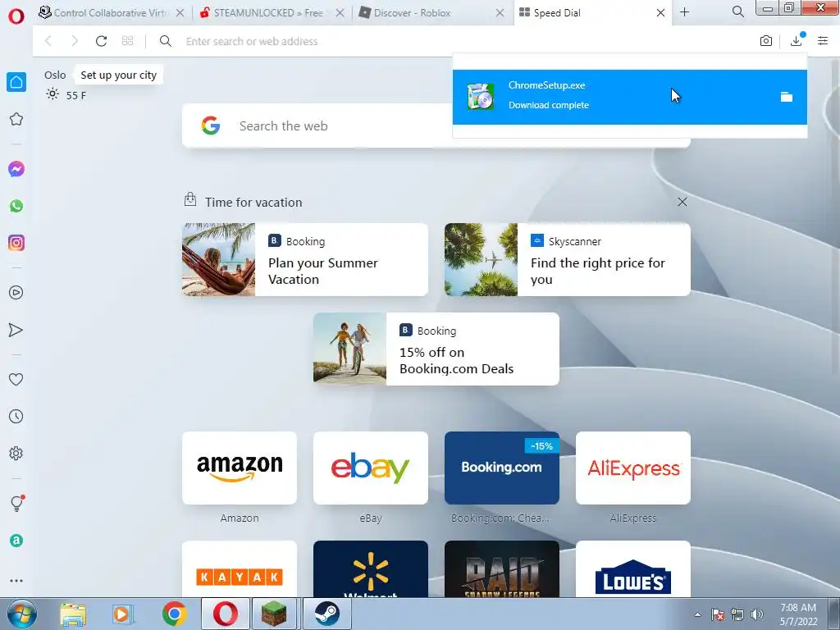Open the eBay speed dial tile
Viewport: 840px width, 630px height.
(371, 468)
